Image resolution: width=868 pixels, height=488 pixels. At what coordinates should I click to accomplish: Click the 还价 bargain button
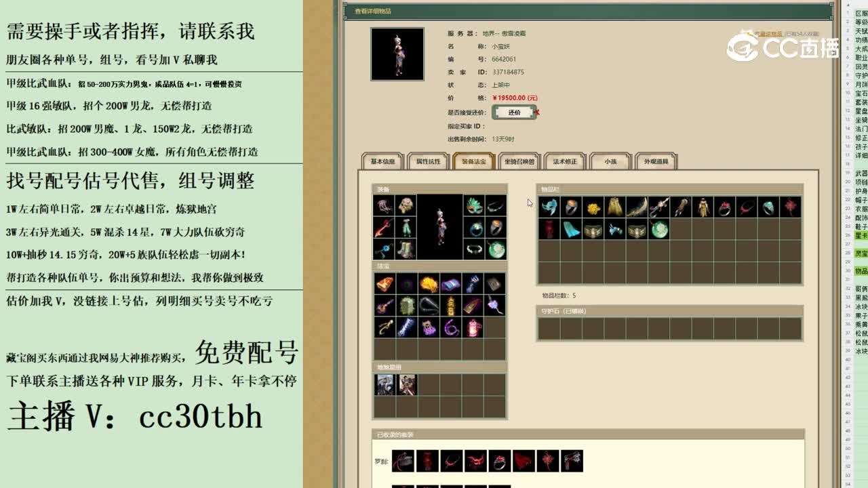pos(514,113)
